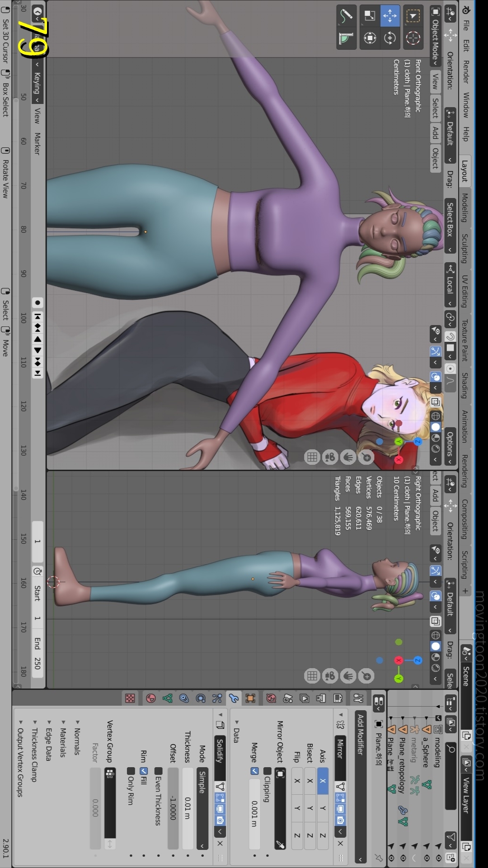Select the Move tool in left viewport toolbar
The image size is (488, 868).
tap(389, 16)
